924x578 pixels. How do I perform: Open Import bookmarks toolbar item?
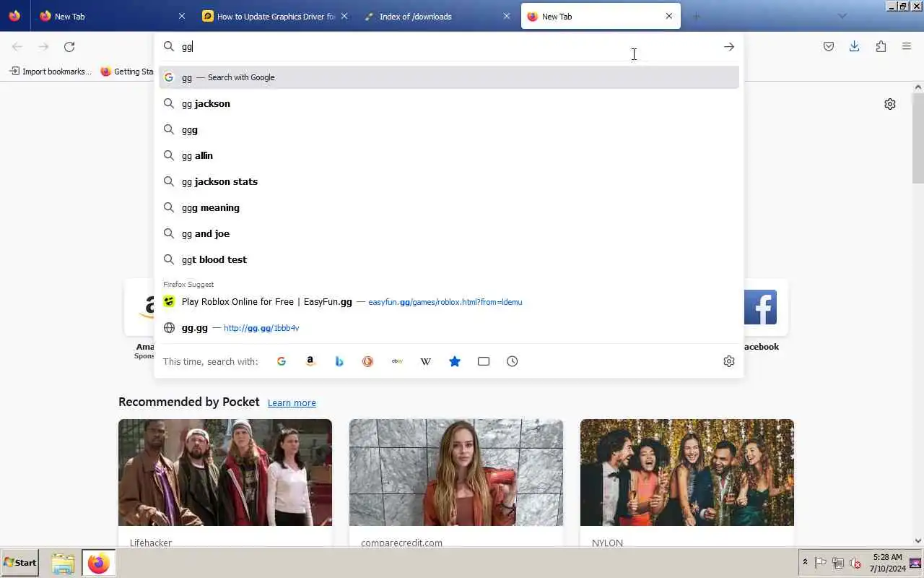[x=51, y=72]
